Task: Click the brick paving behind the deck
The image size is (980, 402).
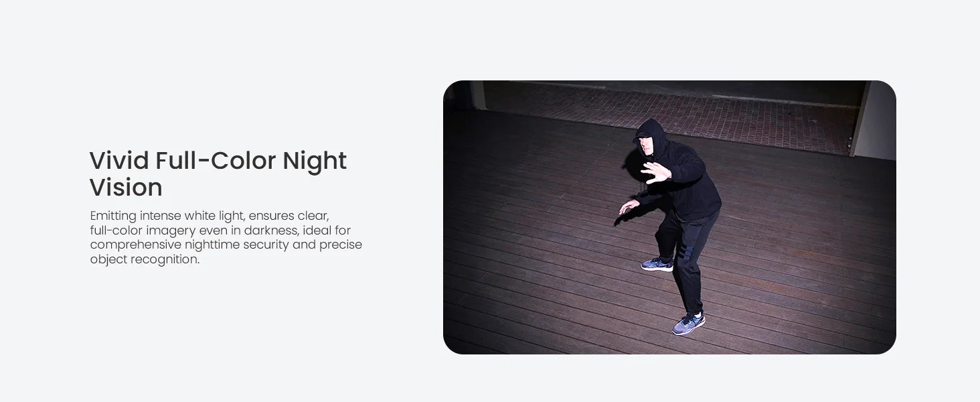Action: 669,115
